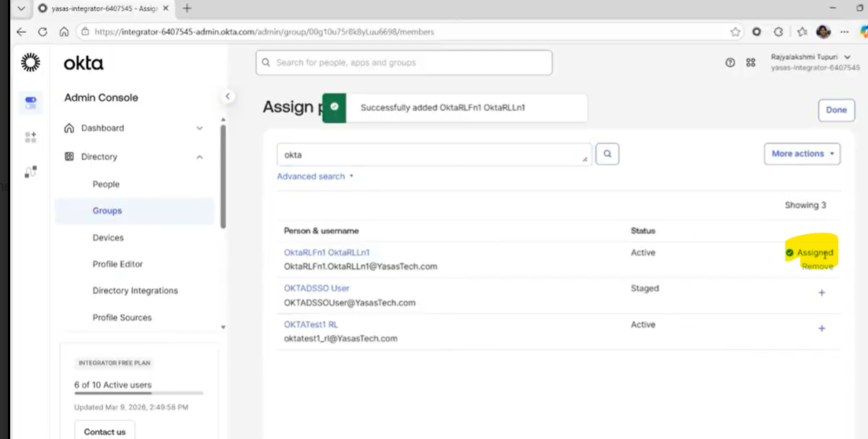Add OKTADSSO User with plus icon
This screenshot has height=439, width=868.
822,292
